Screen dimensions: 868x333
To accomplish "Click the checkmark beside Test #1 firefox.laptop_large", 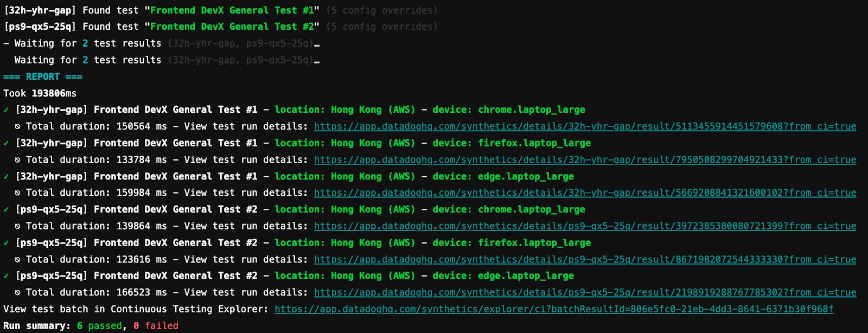I will (x=6, y=144).
